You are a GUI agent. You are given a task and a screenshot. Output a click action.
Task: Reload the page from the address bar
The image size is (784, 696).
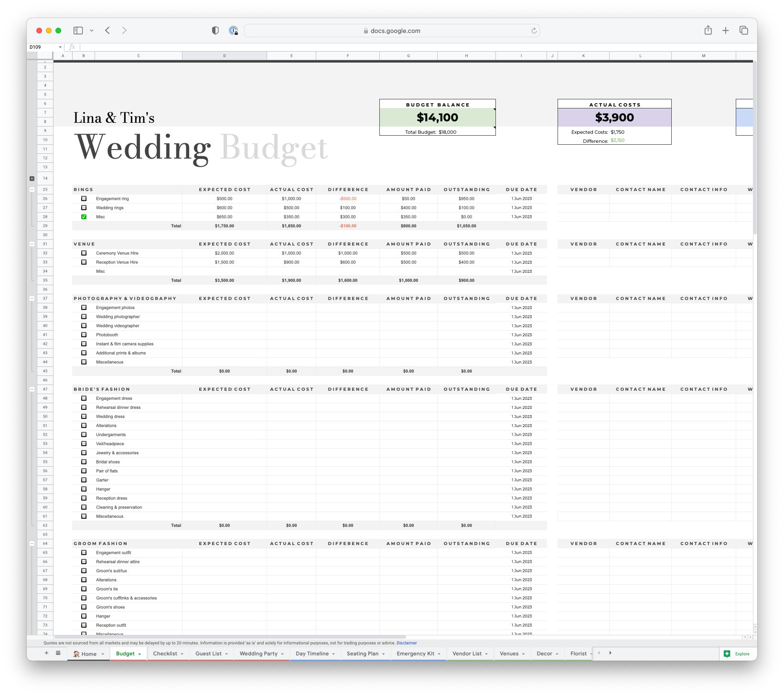[534, 31]
